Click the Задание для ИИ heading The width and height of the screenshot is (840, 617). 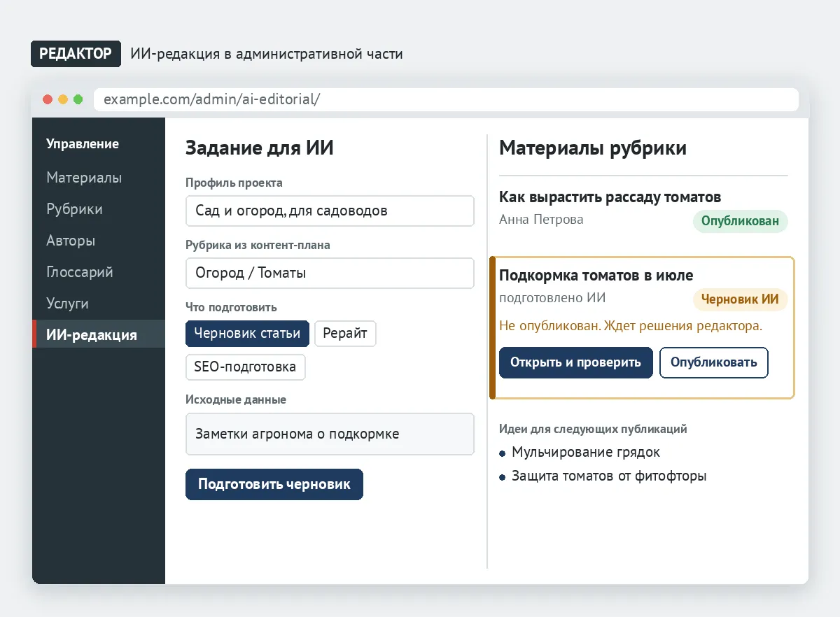click(260, 148)
